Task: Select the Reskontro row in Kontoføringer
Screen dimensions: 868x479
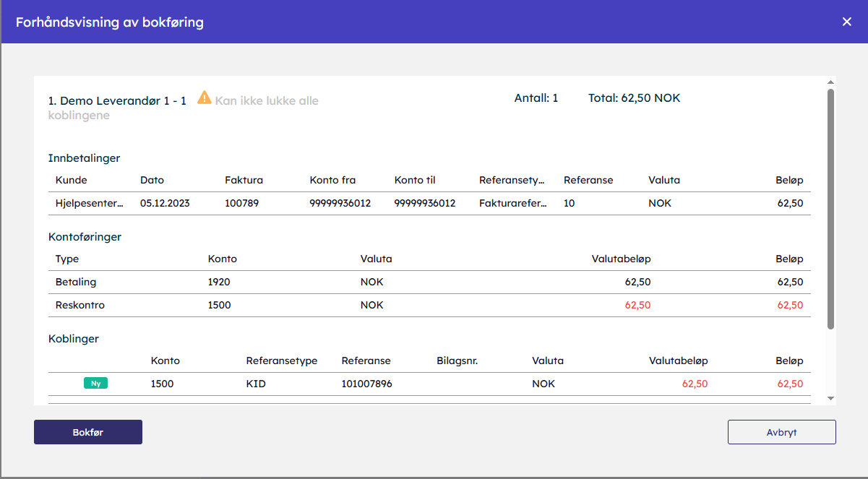Action: tap(80, 305)
